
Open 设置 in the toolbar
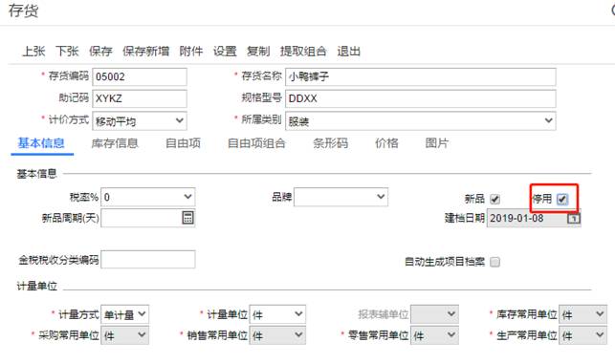[225, 51]
